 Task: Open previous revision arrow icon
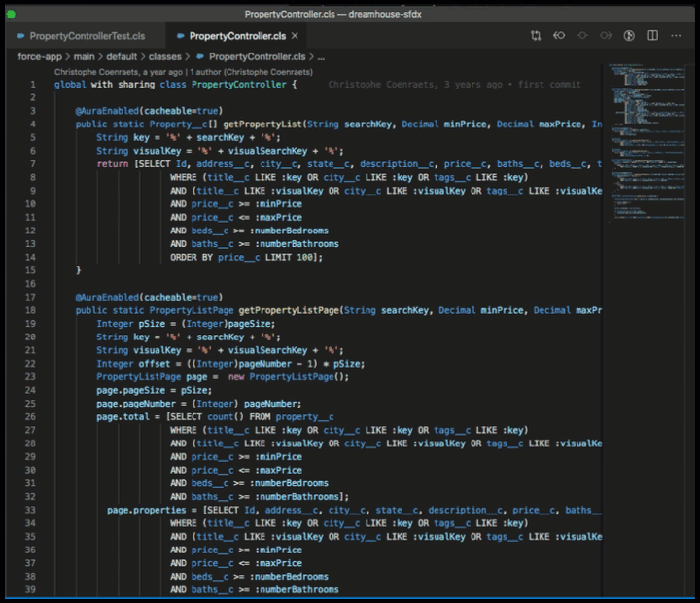coord(559,35)
